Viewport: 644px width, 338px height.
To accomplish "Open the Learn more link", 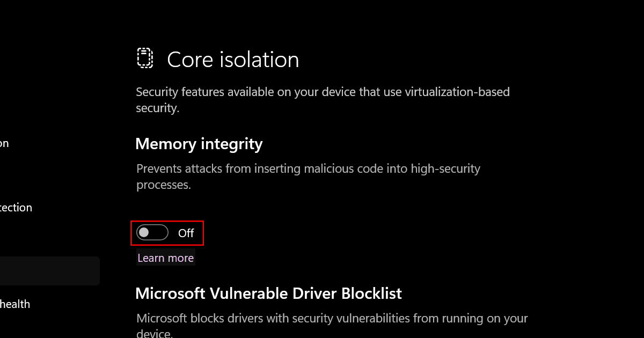I will pos(165,258).
